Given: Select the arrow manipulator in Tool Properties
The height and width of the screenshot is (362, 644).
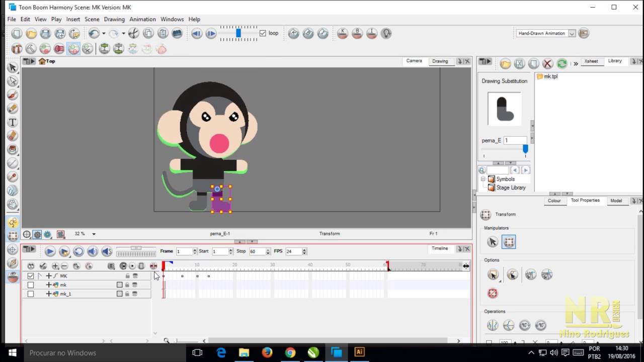Looking at the screenshot, I should pos(493,242).
